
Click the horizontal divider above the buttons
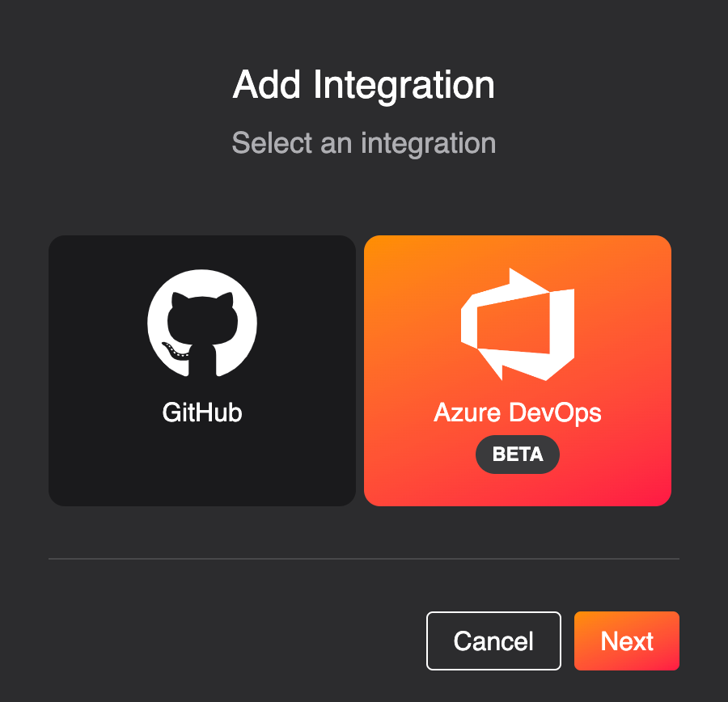364,559
